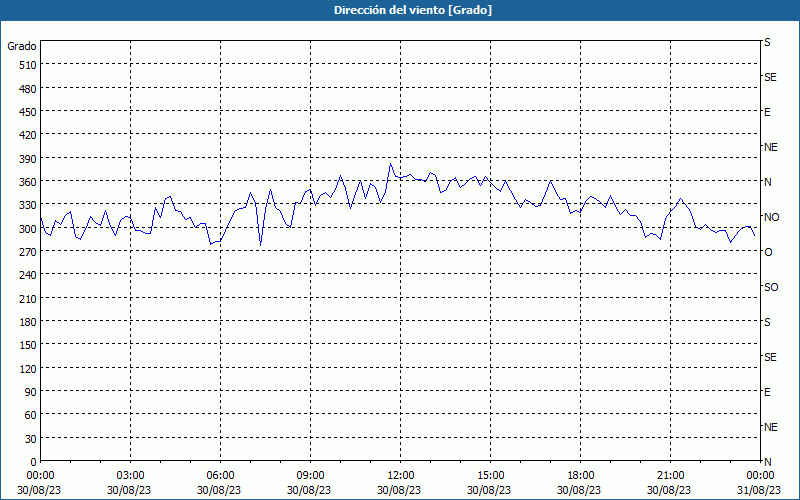Select the 06:00 time label
This screenshot has height=500, width=800.
coord(220,476)
